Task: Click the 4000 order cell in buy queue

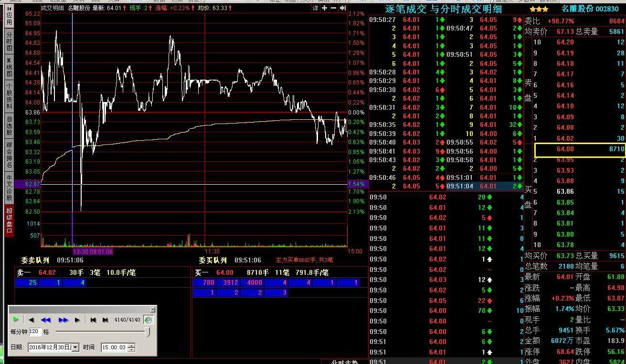Action: (252, 283)
